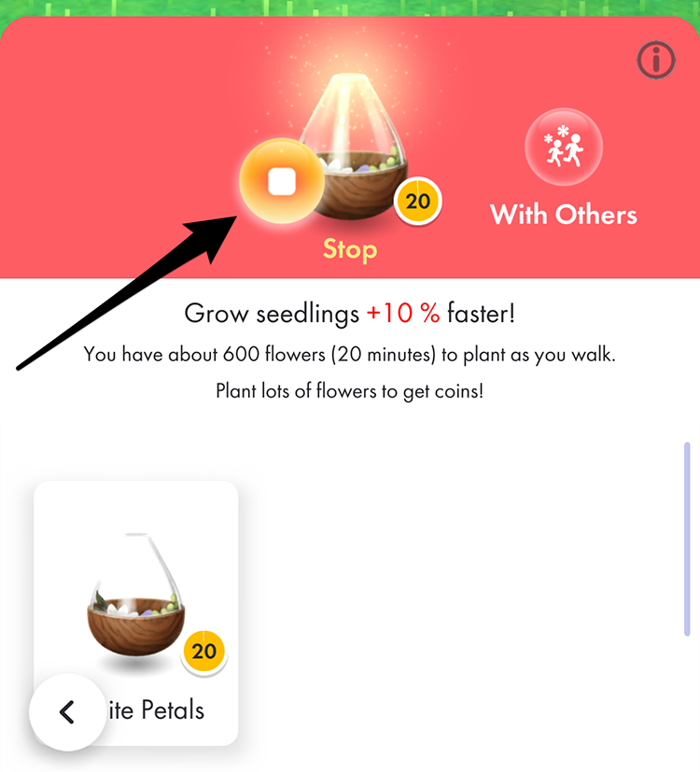Select the White Petals item card
Viewport: 700px width, 772px height.
[136, 613]
